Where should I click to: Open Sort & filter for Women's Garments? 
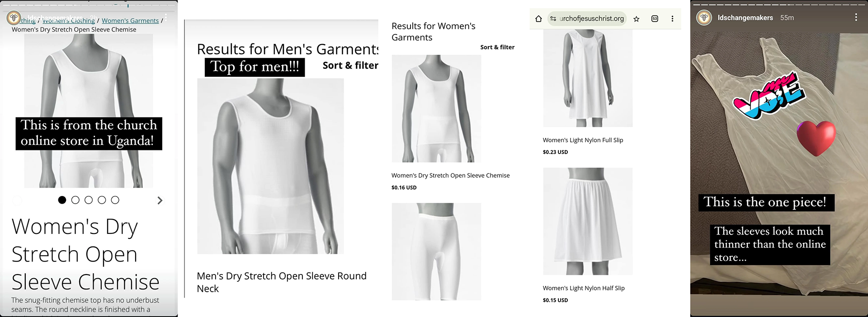coord(497,47)
